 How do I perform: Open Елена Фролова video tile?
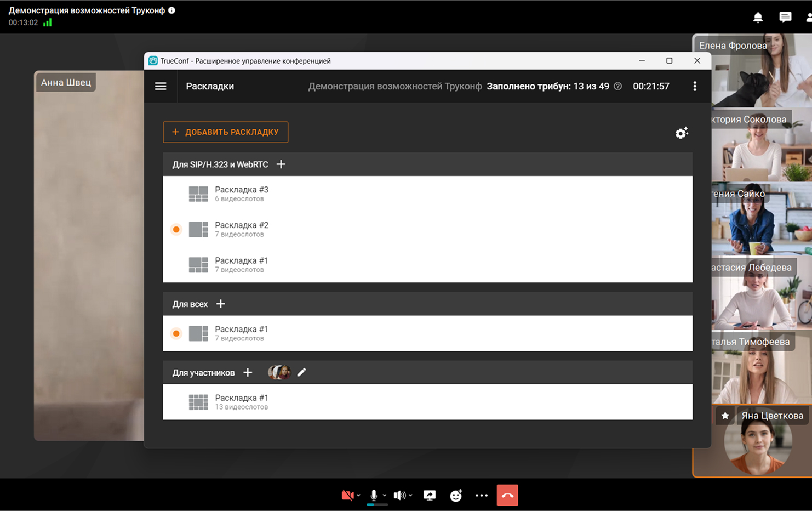pyautogui.click(x=762, y=71)
